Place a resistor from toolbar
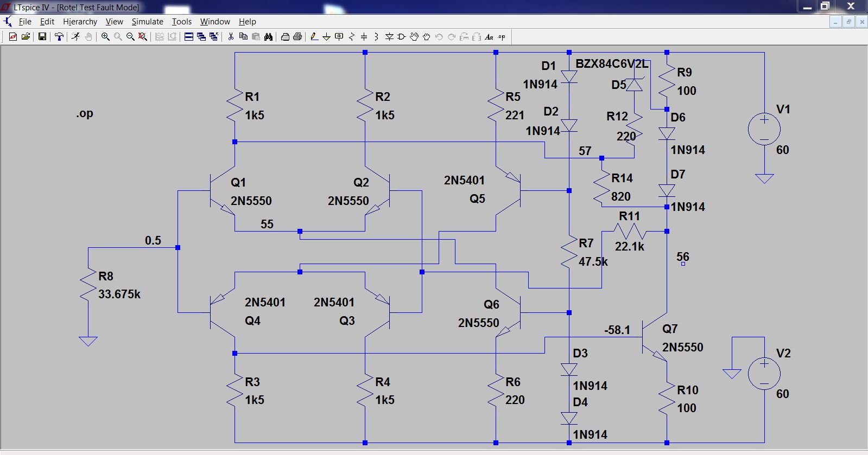The height and width of the screenshot is (455, 868). (352, 37)
